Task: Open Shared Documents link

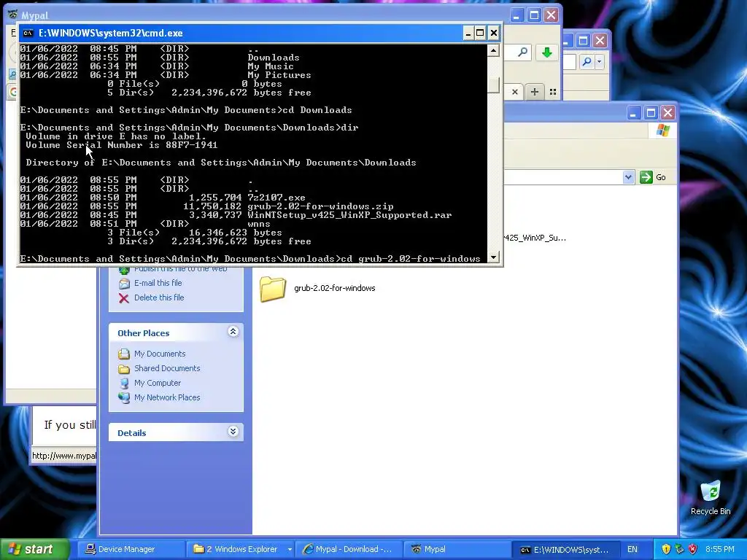Action: click(x=167, y=368)
